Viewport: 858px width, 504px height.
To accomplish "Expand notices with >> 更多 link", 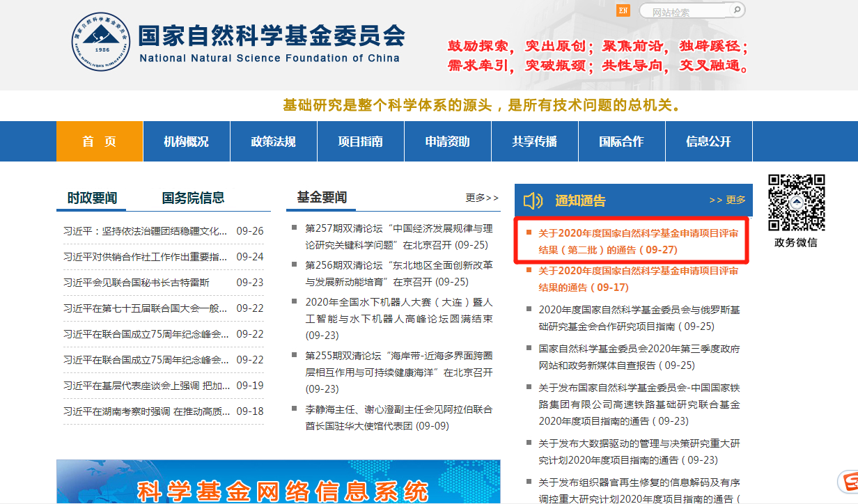I will coord(727,200).
